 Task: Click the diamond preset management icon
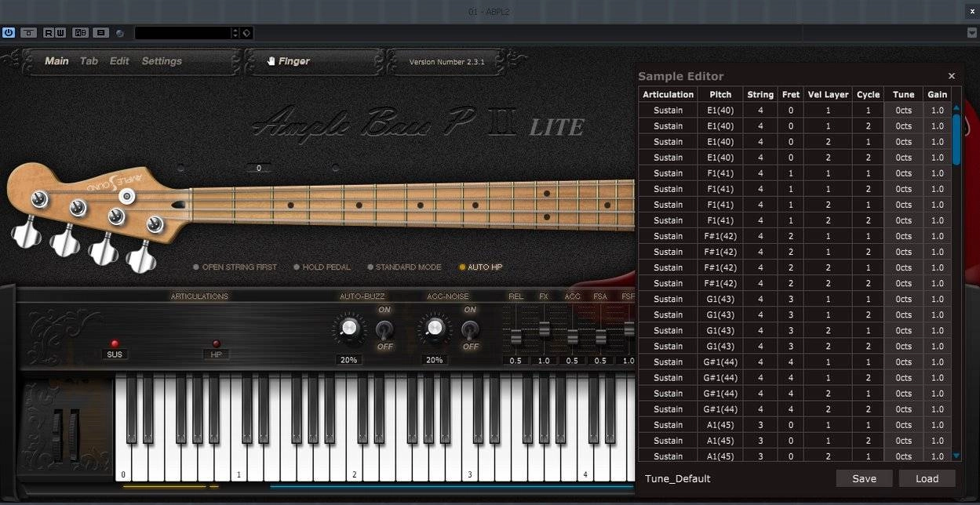click(x=246, y=33)
